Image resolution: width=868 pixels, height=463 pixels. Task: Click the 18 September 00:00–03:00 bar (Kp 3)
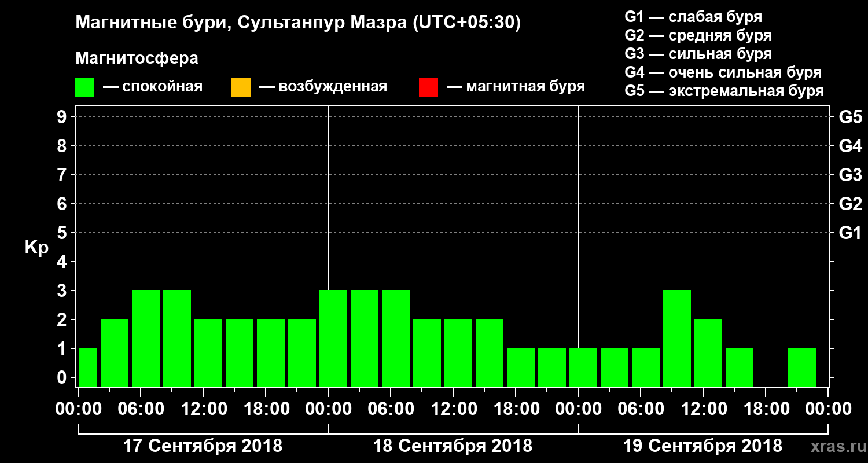333,339
